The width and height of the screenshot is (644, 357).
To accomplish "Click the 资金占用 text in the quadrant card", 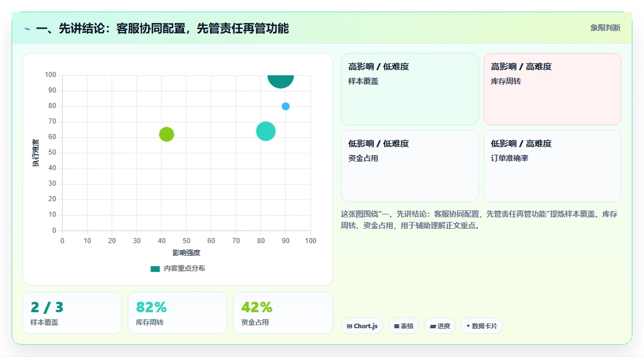I will pos(363,158).
